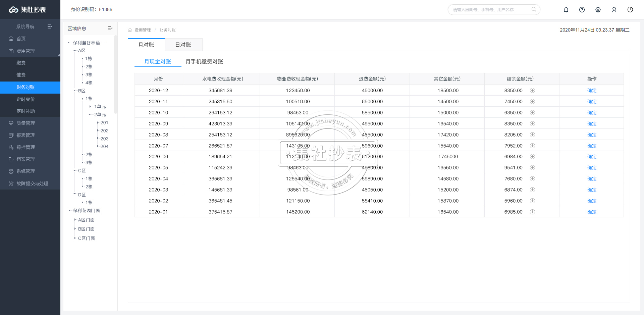Screen dimensions: 644x315
Task: Switch to the 日对账 tab
Action: click(x=183, y=45)
